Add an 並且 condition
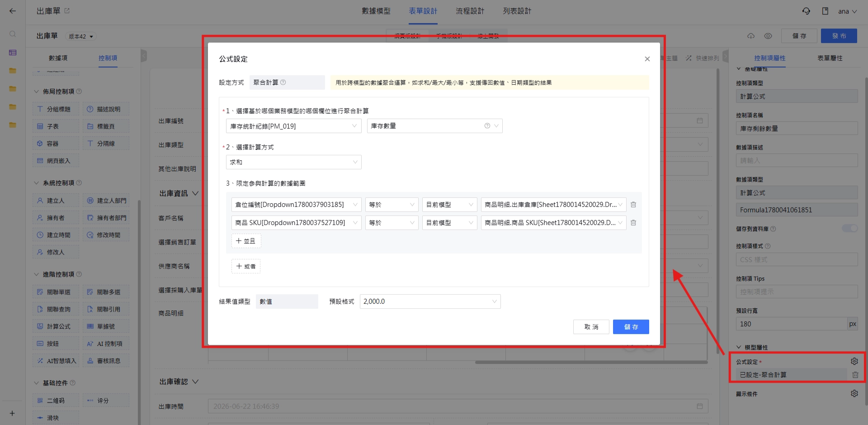 tap(246, 241)
